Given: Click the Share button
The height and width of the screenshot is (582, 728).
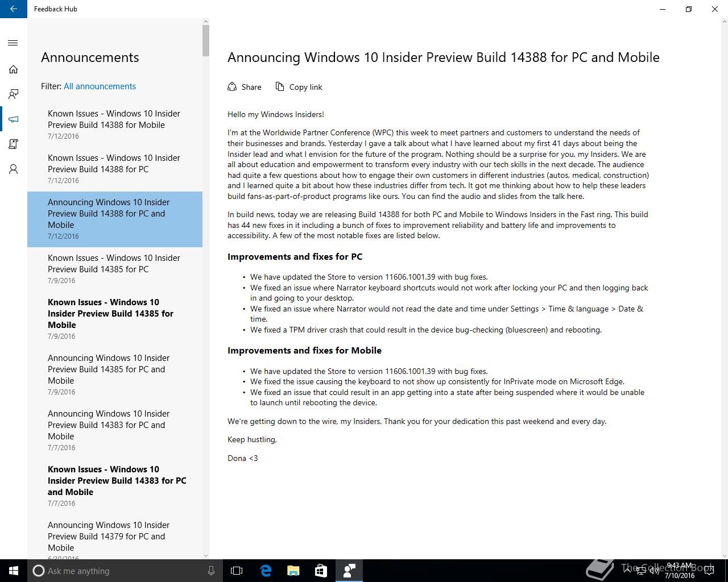Looking at the screenshot, I should tap(245, 87).
